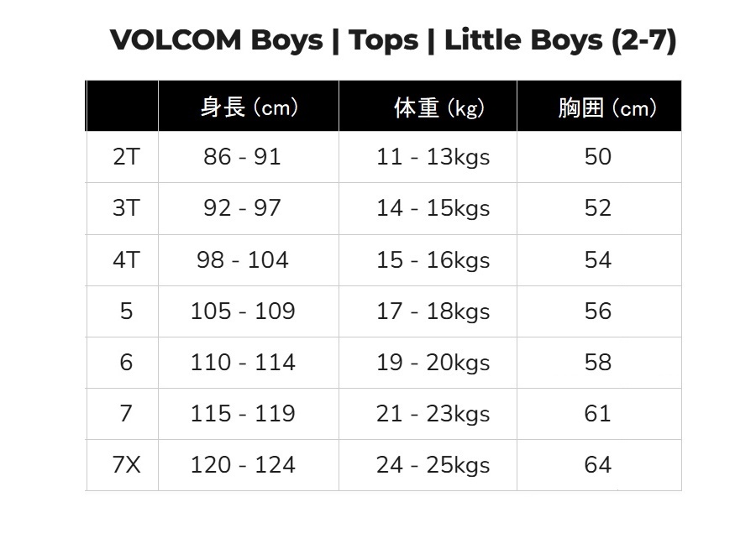
Task: Select the 胸囲 (cm) column header
Action: pyautogui.click(x=606, y=107)
